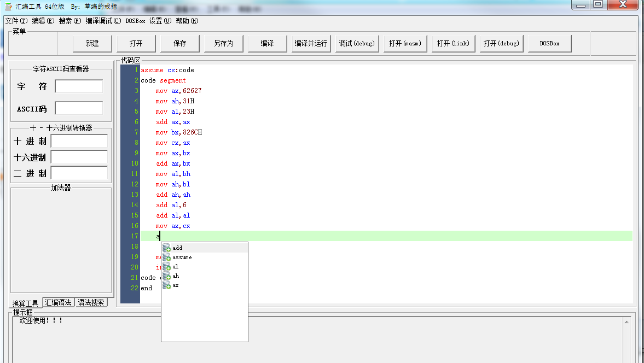The height and width of the screenshot is (363, 644).
Task: Switch to the 语法搜索 tab
Action: click(x=91, y=302)
